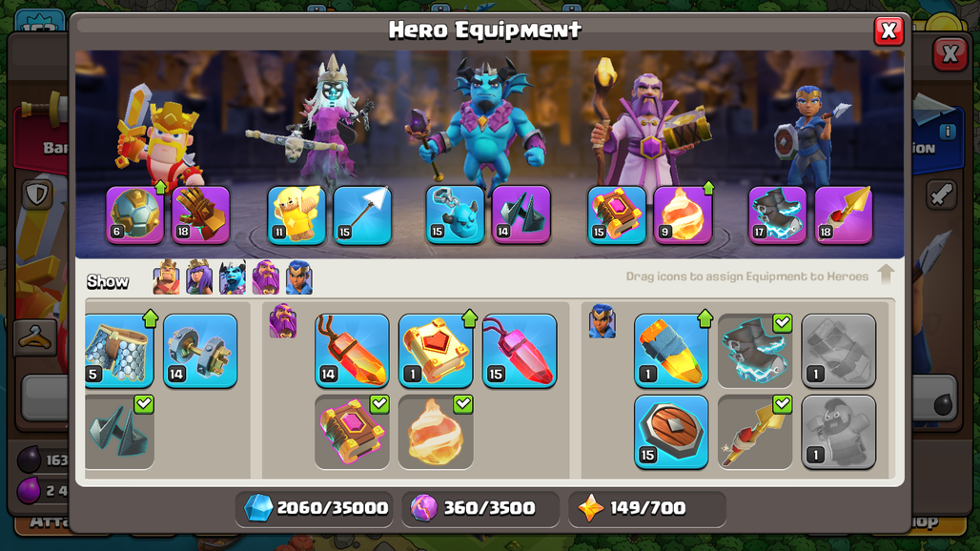Open the upgradeable level 5 chainmail equipment
Screen dimensions: 980x551
[119, 351]
